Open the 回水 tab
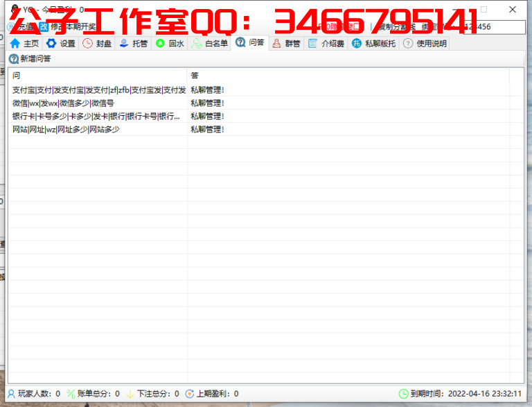This screenshot has width=532, height=407. pyautogui.click(x=170, y=44)
